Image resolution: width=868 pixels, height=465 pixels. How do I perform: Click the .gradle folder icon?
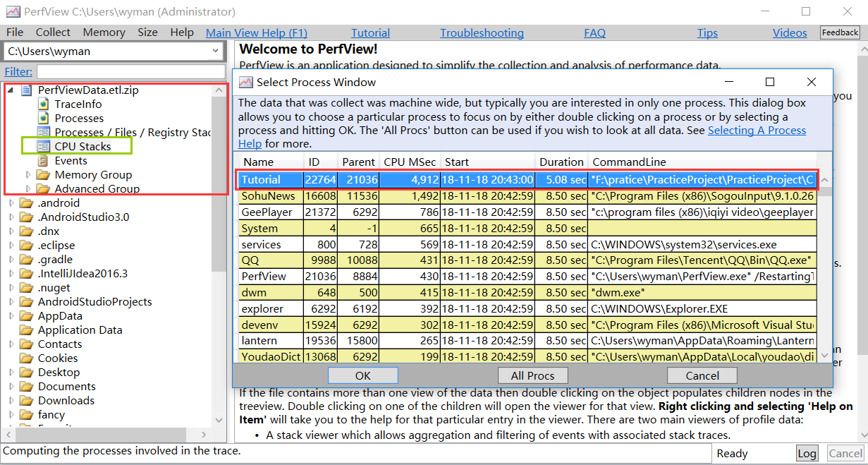[x=27, y=260]
